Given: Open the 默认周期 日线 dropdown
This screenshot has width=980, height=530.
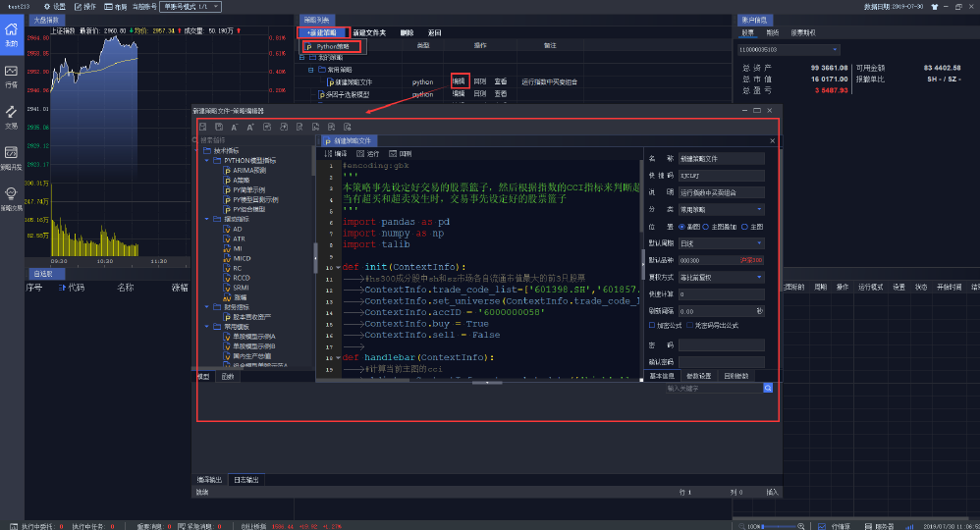Looking at the screenshot, I should coord(721,243).
